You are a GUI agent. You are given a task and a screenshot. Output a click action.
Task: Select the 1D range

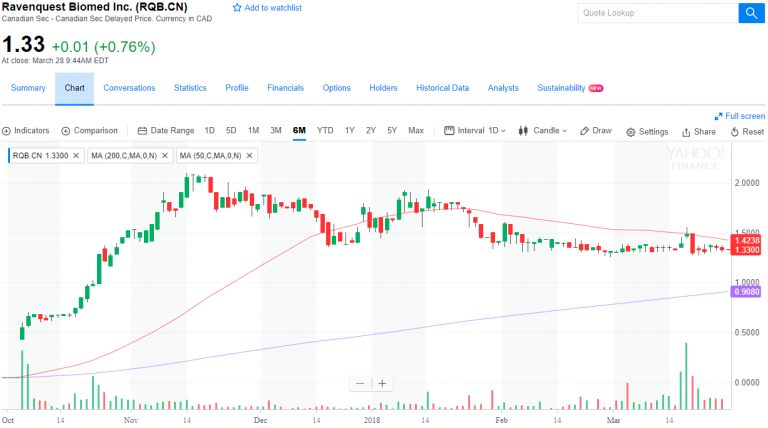210,131
